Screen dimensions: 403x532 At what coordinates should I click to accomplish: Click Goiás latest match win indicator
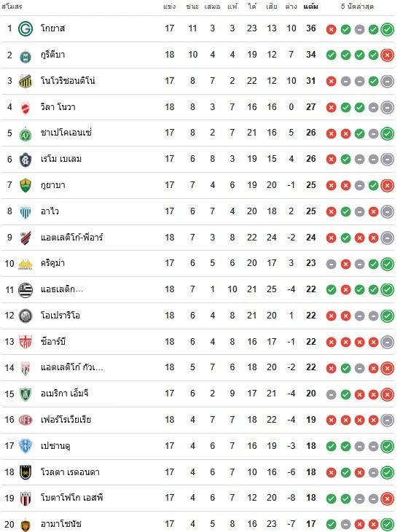[387, 29]
